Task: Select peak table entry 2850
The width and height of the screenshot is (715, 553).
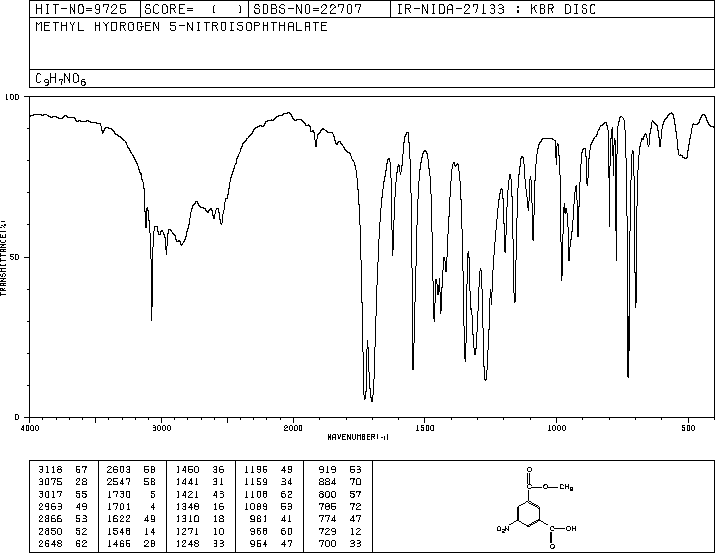Action: (x=62, y=532)
